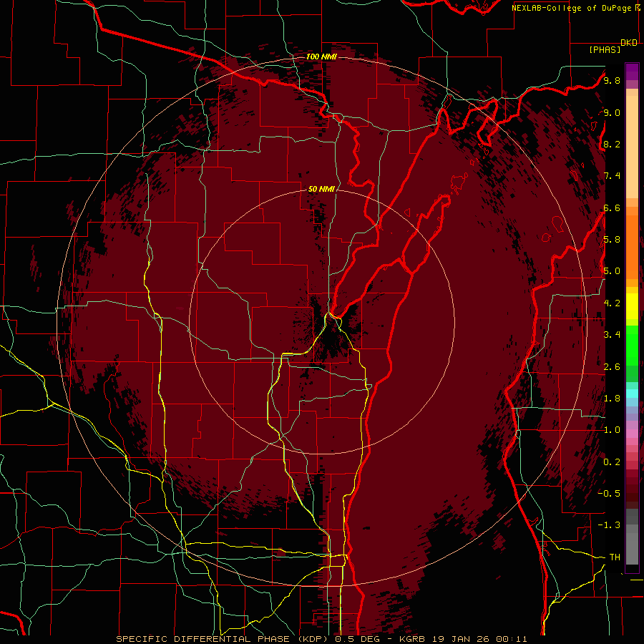This screenshot has height=644, width=644.
Task: Pick the purple top segment of color bar
Action: coord(632,72)
